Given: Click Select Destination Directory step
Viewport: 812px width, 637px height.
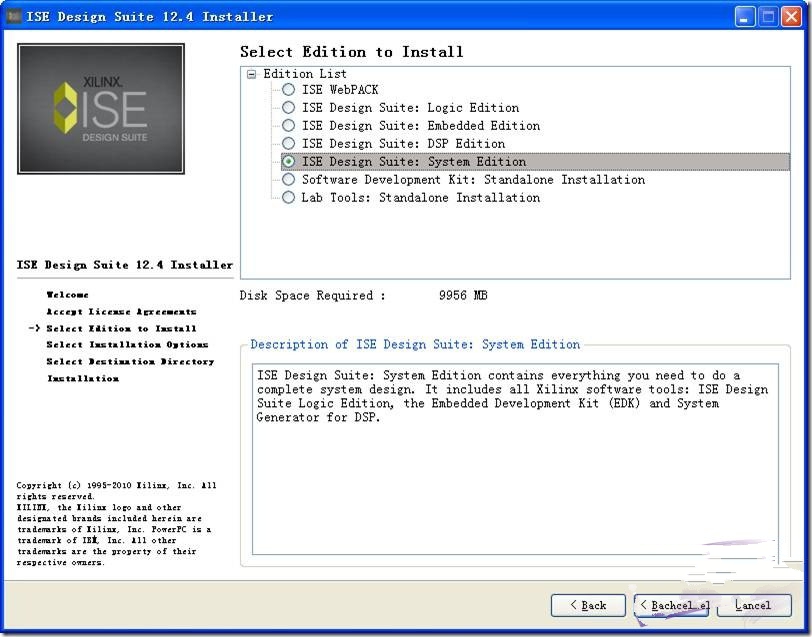Looking at the screenshot, I should [130, 361].
